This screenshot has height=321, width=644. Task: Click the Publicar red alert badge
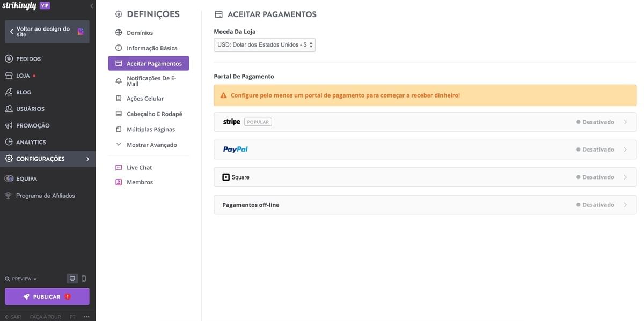pos(68,297)
